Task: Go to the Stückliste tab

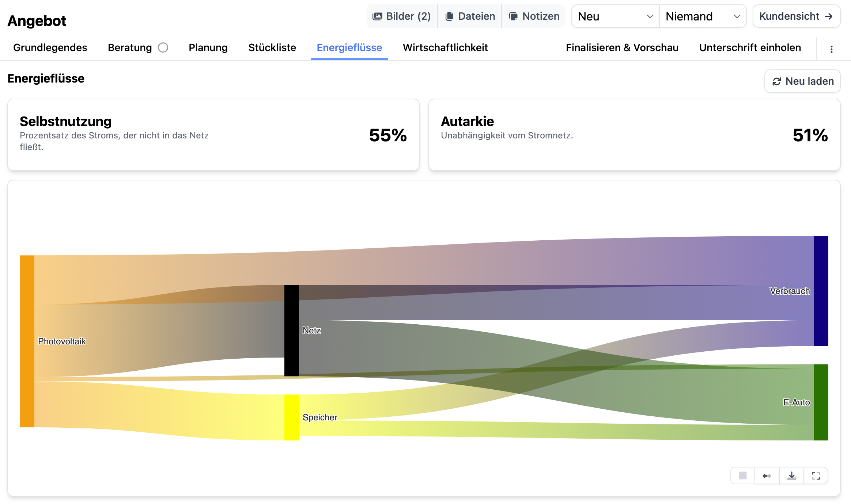Action: (x=272, y=47)
